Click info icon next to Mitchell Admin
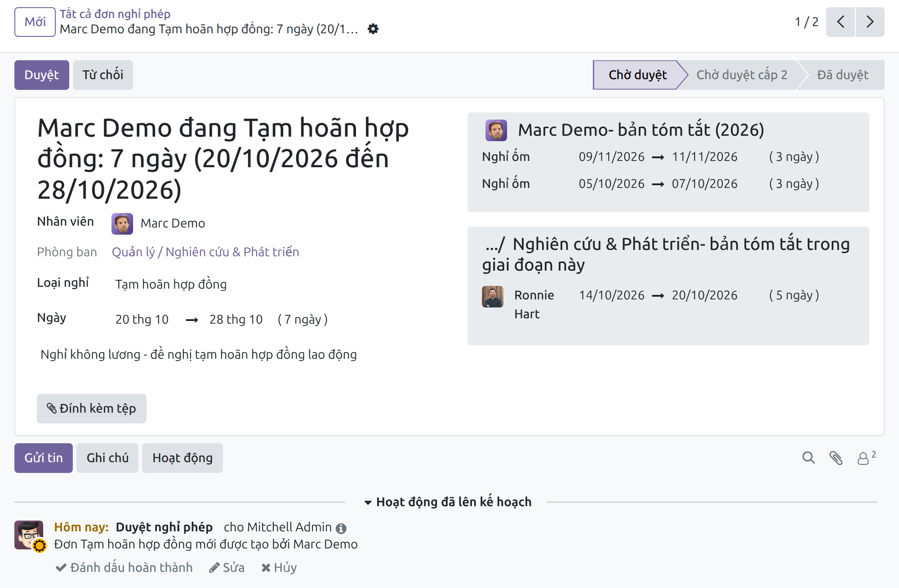 coord(341,528)
